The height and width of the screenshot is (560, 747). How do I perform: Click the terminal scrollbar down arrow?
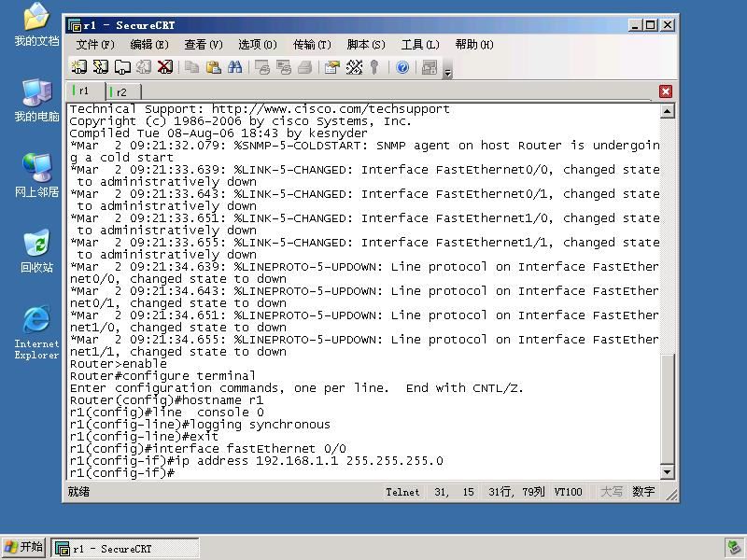[x=668, y=472]
